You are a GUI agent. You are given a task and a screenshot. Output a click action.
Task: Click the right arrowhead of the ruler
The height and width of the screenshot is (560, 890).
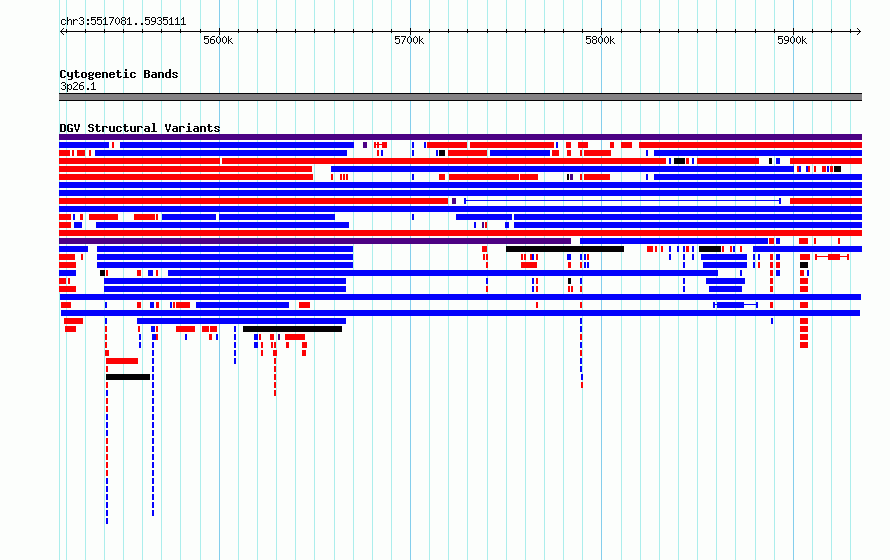(859, 31)
